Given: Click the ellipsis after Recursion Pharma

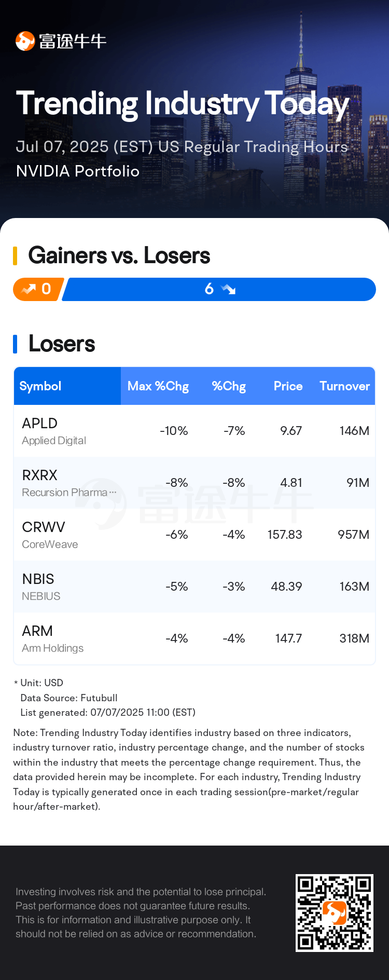Looking at the screenshot, I should click(x=113, y=492).
